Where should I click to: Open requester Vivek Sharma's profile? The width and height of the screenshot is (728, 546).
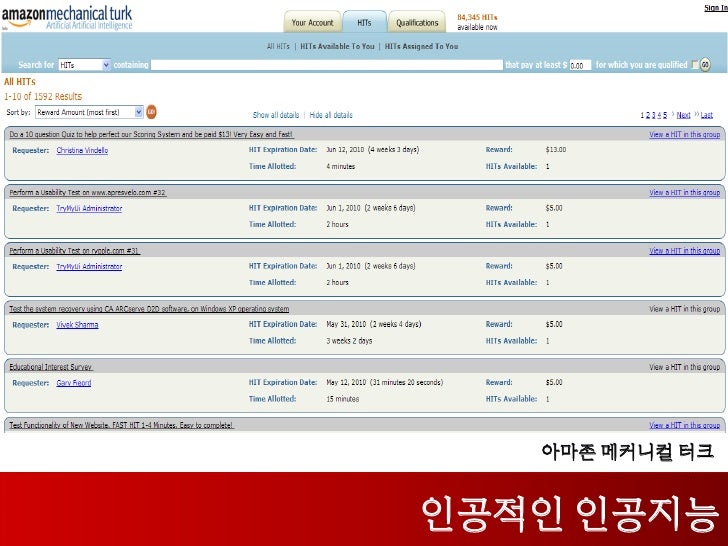(x=77, y=325)
